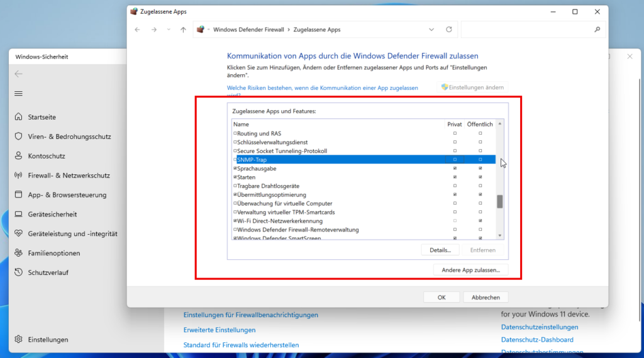This screenshot has width=644, height=358.
Task: Select Windows Defender Firewall-Remoteverwaltung row
Action: 364,230
